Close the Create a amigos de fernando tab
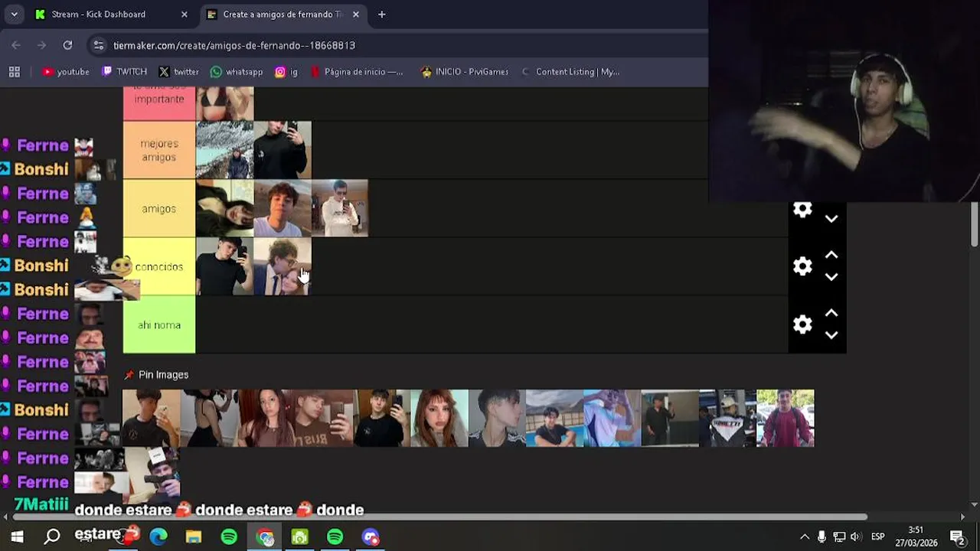The width and height of the screenshot is (980, 551). [356, 14]
